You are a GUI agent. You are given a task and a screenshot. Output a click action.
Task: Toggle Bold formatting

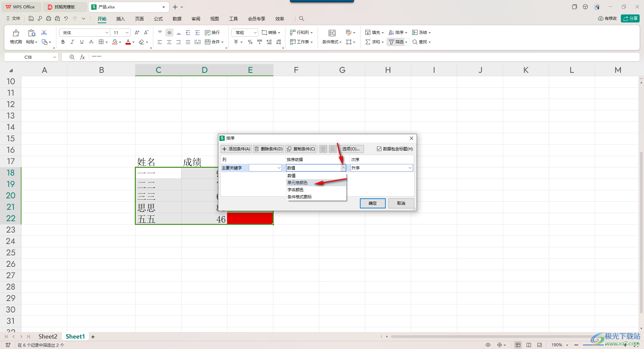click(63, 42)
